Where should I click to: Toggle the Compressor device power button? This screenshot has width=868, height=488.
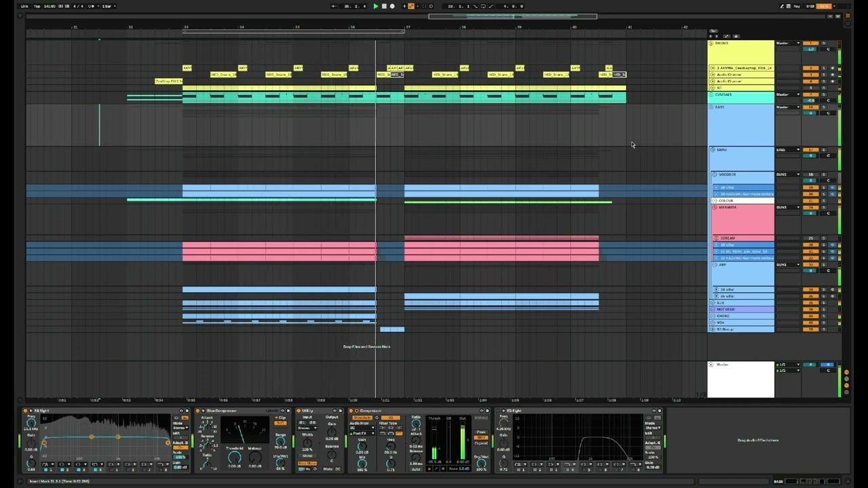[x=351, y=411]
